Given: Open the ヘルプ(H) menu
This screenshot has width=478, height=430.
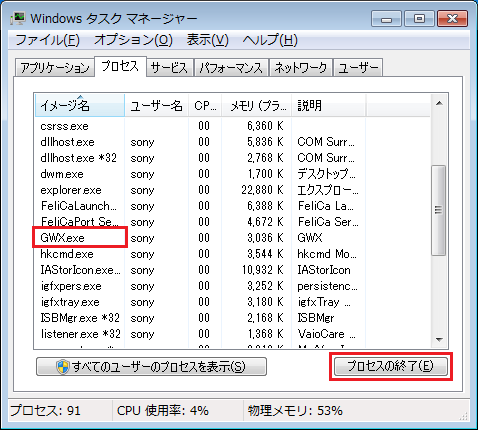Looking at the screenshot, I should pos(270,40).
